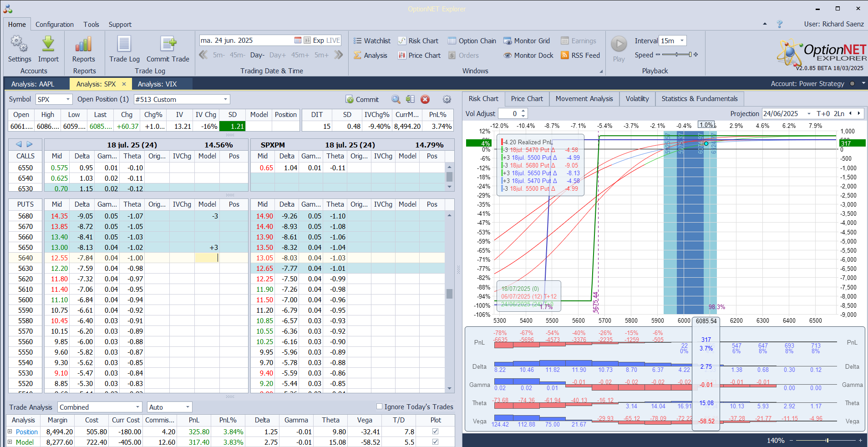This screenshot has height=447, width=868.
Task: Jump forward with the double right chevron
Action: tap(338, 55)
